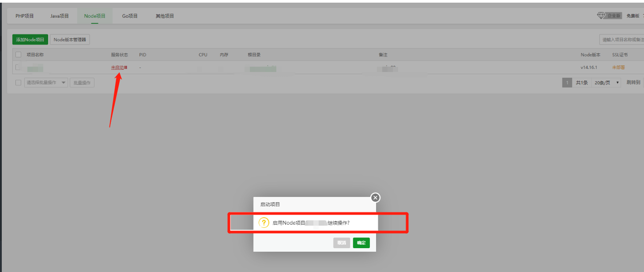Click the 根目录 column header
The image size is (644, 272).
(x=254, y=55)
